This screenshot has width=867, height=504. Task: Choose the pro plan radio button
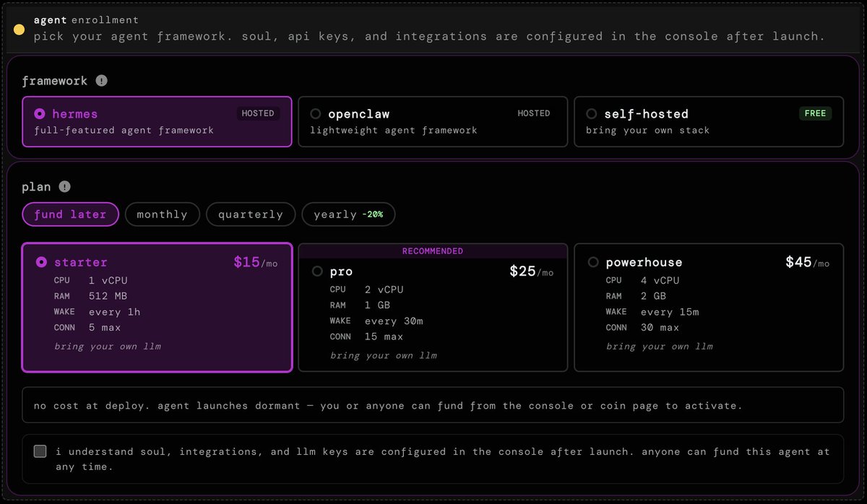click(x=317, y=271)
